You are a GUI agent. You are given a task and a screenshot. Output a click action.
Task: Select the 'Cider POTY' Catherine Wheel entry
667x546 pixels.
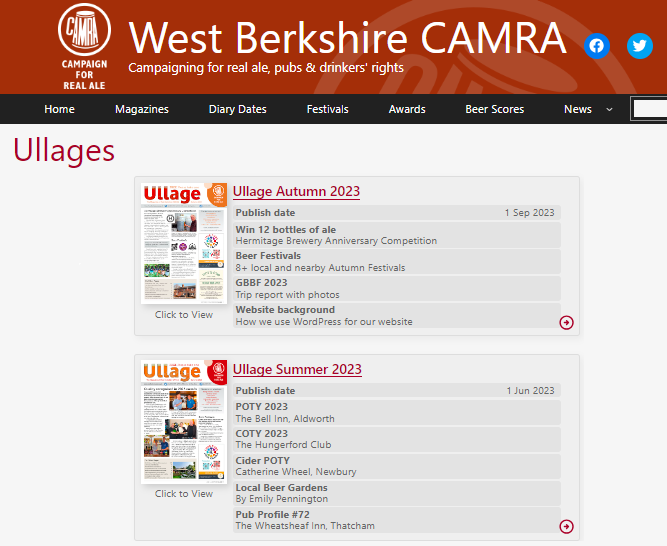pyautogui.click(x=396, y=466)
